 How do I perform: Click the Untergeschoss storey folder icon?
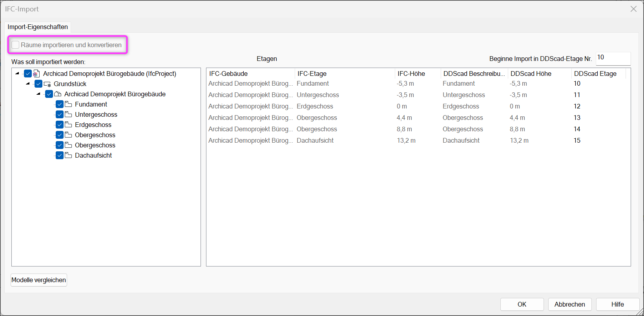tap(68, 114)
